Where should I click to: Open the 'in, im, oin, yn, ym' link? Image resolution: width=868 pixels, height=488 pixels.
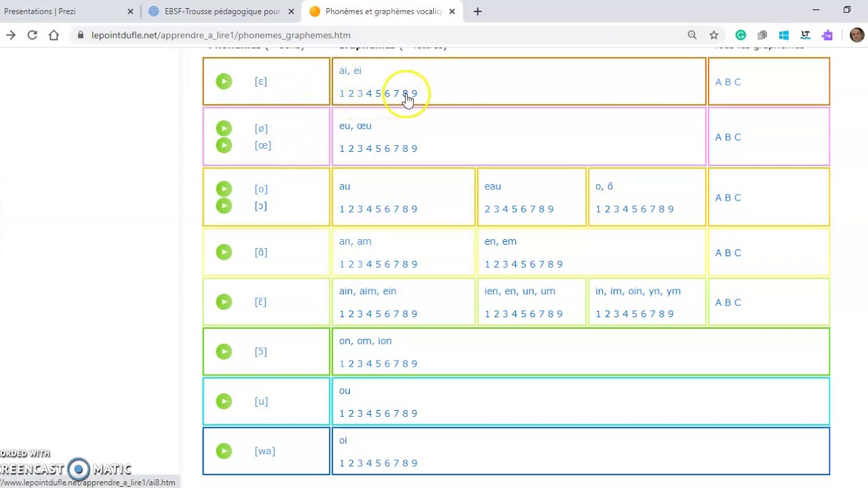click(x=638, y=291)
